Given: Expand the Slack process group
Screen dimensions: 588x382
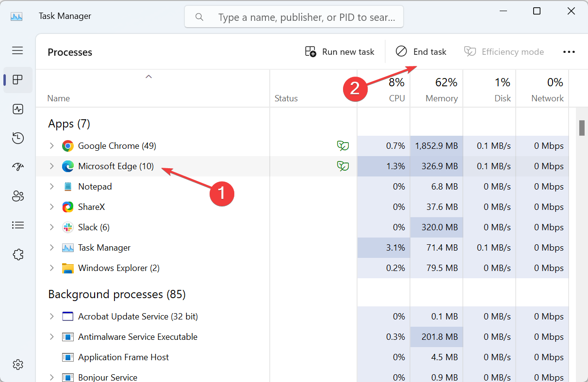Looking at the screenshot, I should pyautogui.click(x=52, y=227).
